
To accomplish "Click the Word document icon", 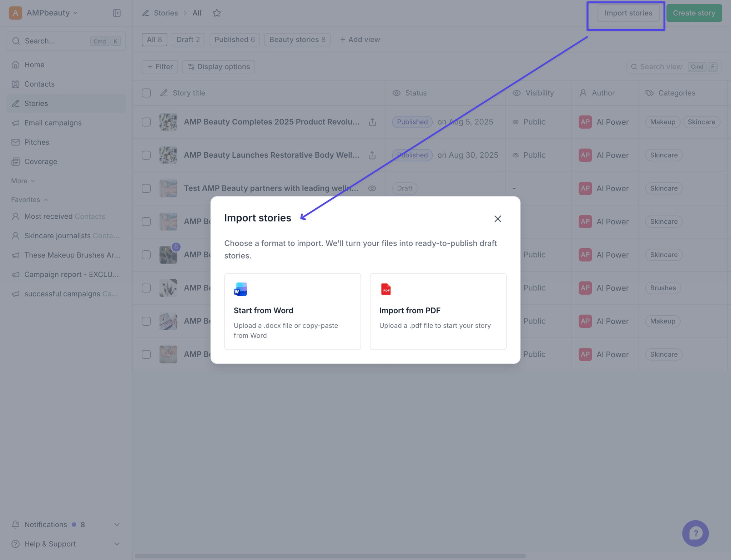I will (x=240, y=289).
